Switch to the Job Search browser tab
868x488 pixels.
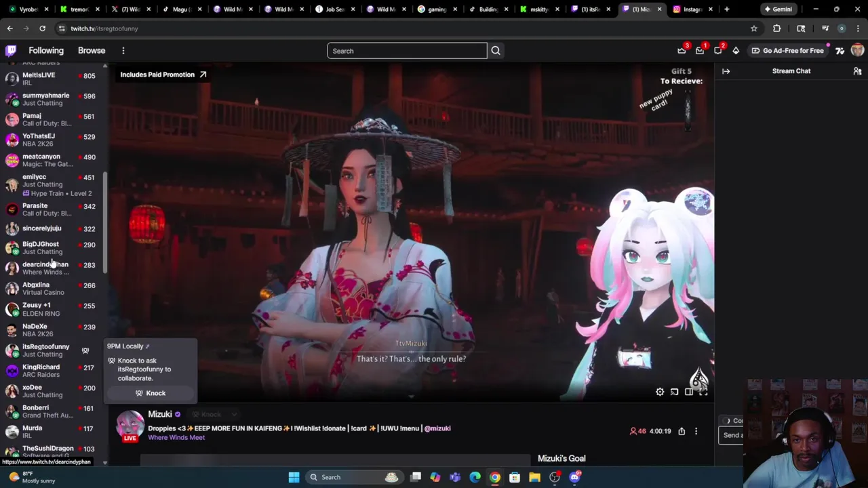coord(336,9)
